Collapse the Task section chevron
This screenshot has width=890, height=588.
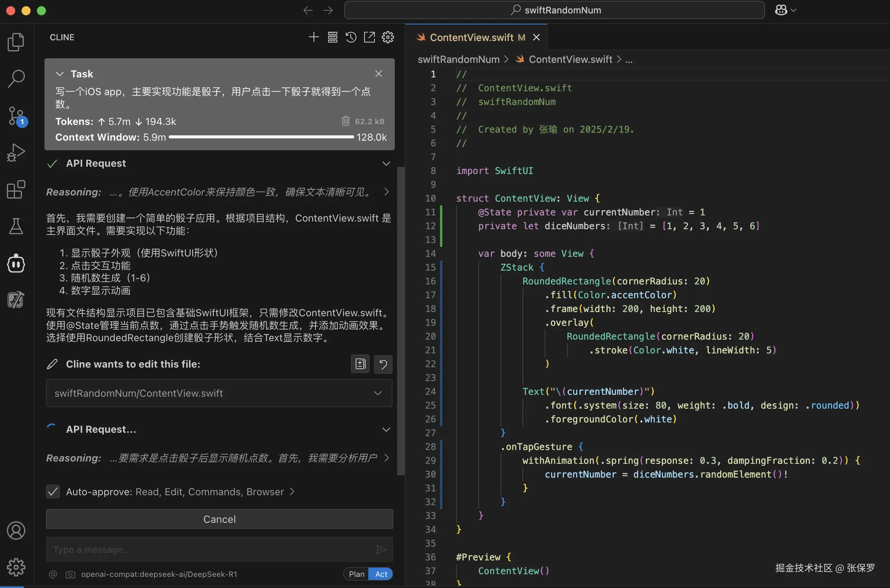click(60, 74)
